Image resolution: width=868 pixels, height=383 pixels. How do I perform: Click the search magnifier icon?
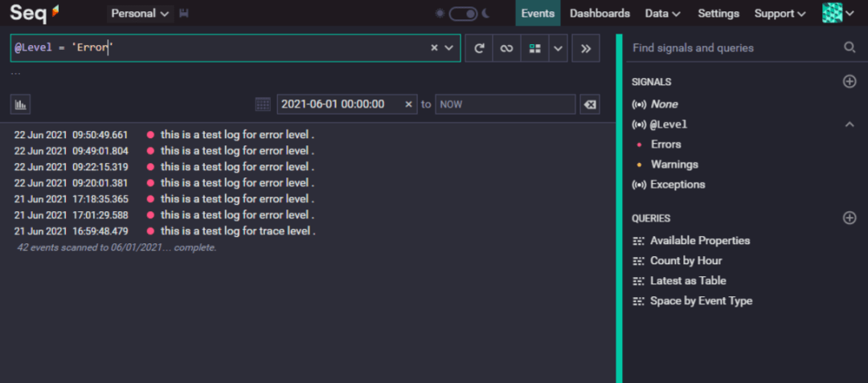(850, 47)
